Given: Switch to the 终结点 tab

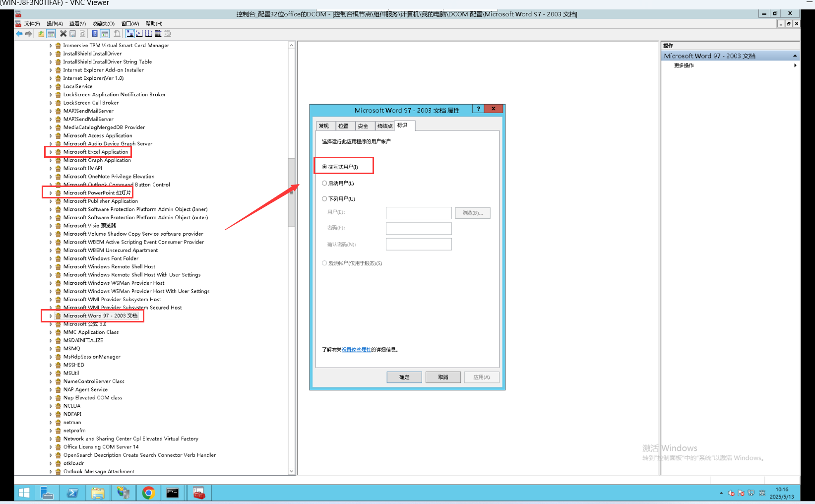Looking at the screenshot, I should (385, 126).
